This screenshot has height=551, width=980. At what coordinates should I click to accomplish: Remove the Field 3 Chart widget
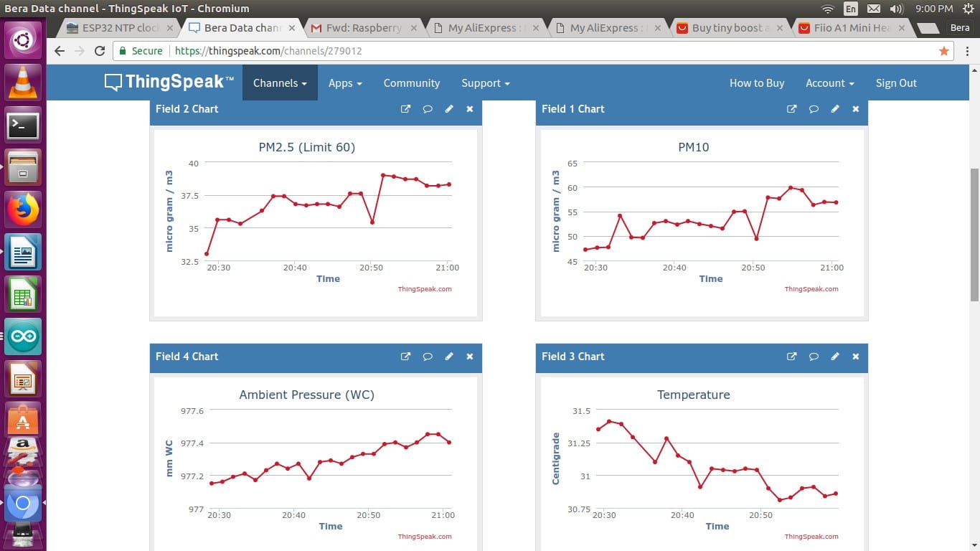pyautogui.click(x=855, y=357)
